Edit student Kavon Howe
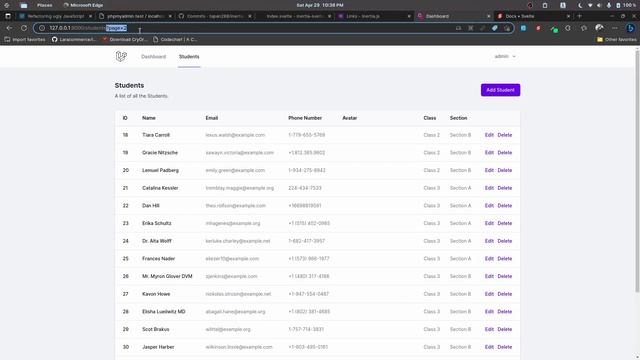Image resolution: width=640 pixels, height=360 pixels. pos(489,294)
